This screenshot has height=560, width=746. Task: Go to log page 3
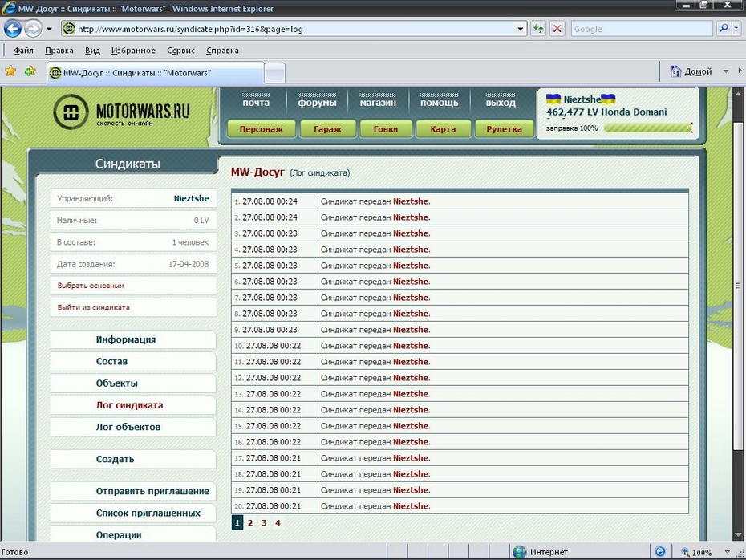264,523
